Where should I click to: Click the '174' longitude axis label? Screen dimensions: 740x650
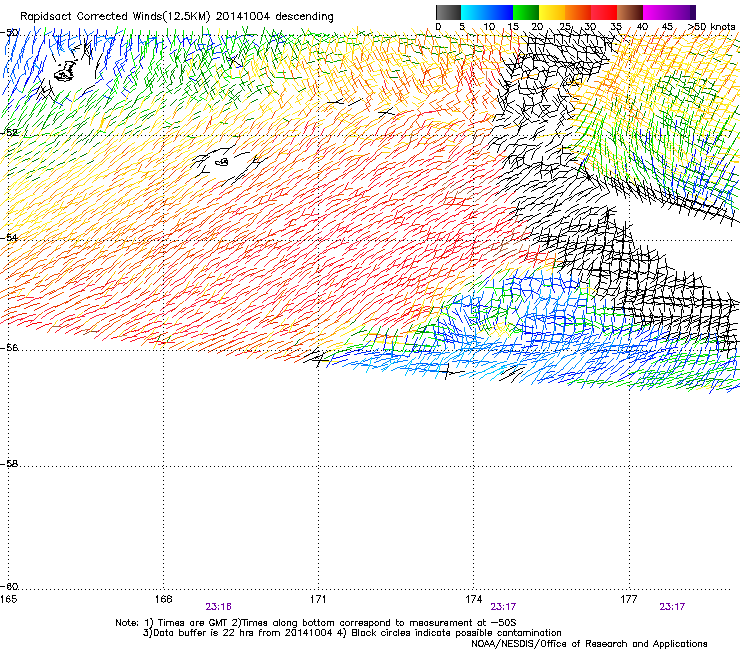pos(473,599)
